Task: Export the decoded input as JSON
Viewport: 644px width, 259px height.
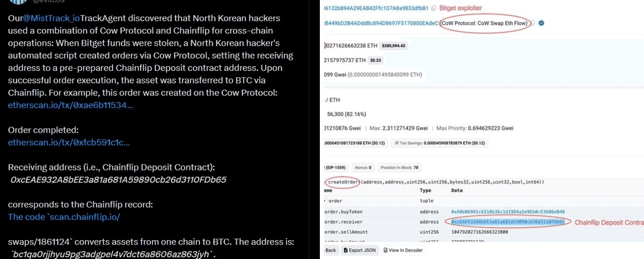Action: [361, 250]
